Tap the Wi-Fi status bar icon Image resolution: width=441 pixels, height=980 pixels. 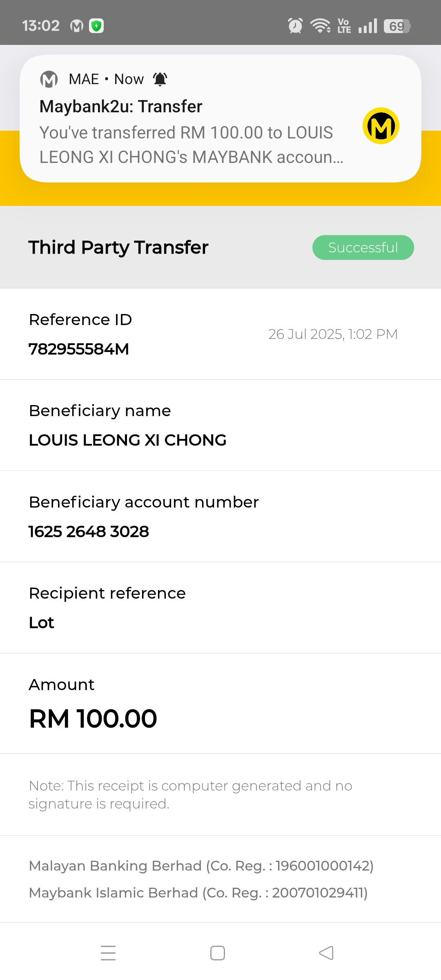[x=320, y=26]
